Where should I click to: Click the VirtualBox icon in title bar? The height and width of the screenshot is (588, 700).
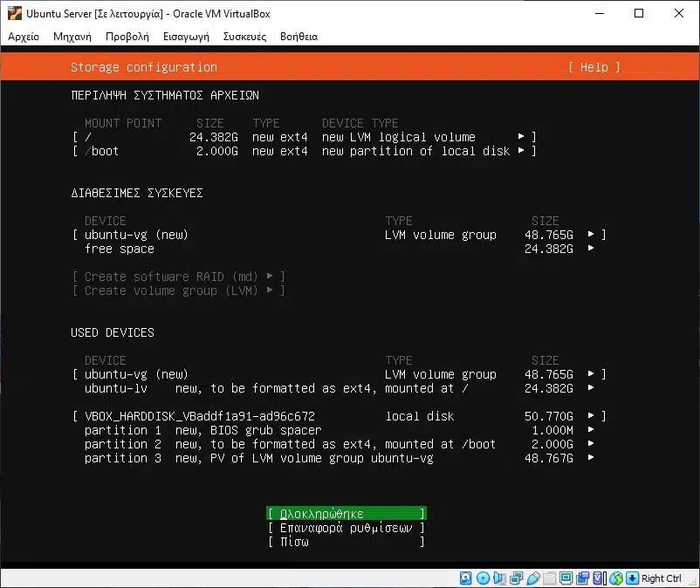(15, 13)
